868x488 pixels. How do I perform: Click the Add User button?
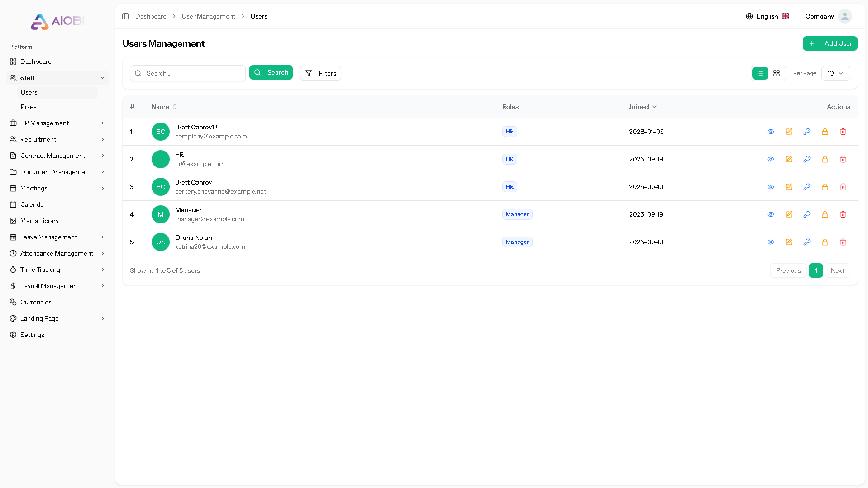click(830, 43)
